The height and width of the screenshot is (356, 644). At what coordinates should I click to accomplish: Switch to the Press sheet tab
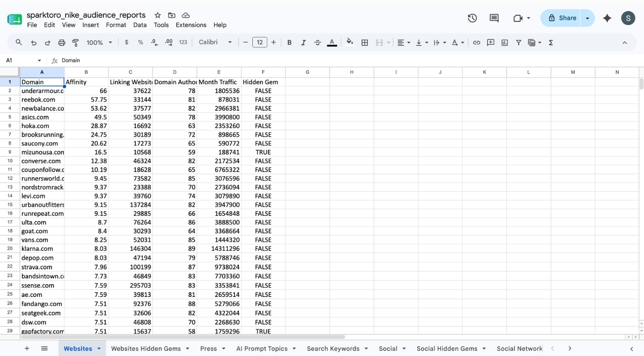click(208, 348)
